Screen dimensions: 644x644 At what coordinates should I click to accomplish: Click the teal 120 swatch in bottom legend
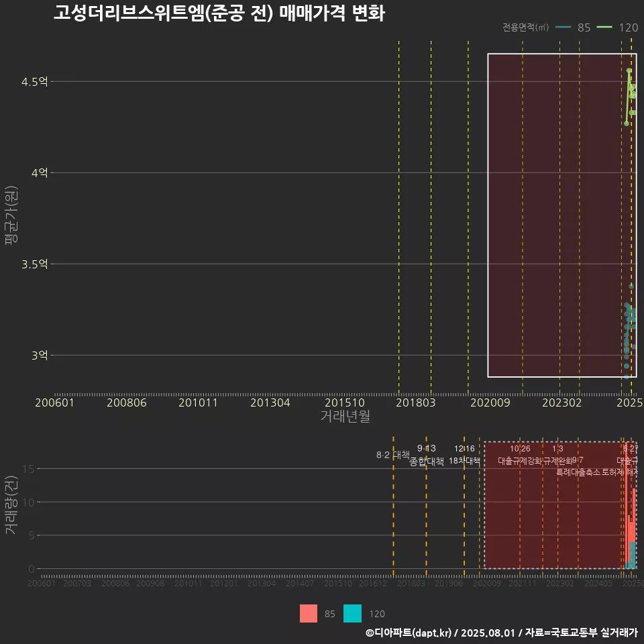pos(352,614)
